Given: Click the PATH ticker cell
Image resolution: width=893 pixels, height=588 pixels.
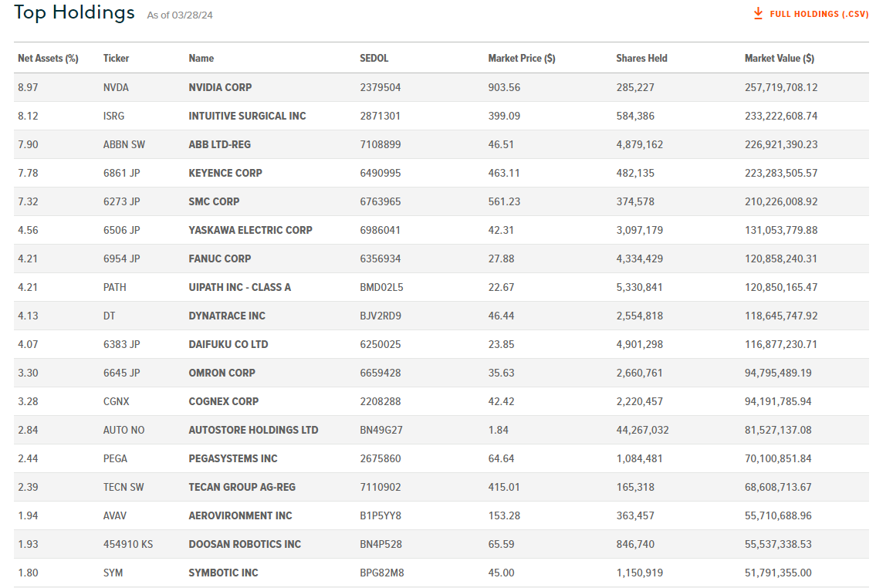Looking at the screenshot, I should tap(114, 287).
